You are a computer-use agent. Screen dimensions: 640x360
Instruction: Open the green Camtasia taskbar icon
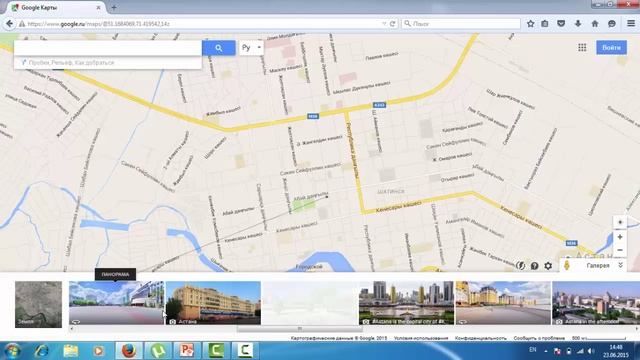[216, 351]
